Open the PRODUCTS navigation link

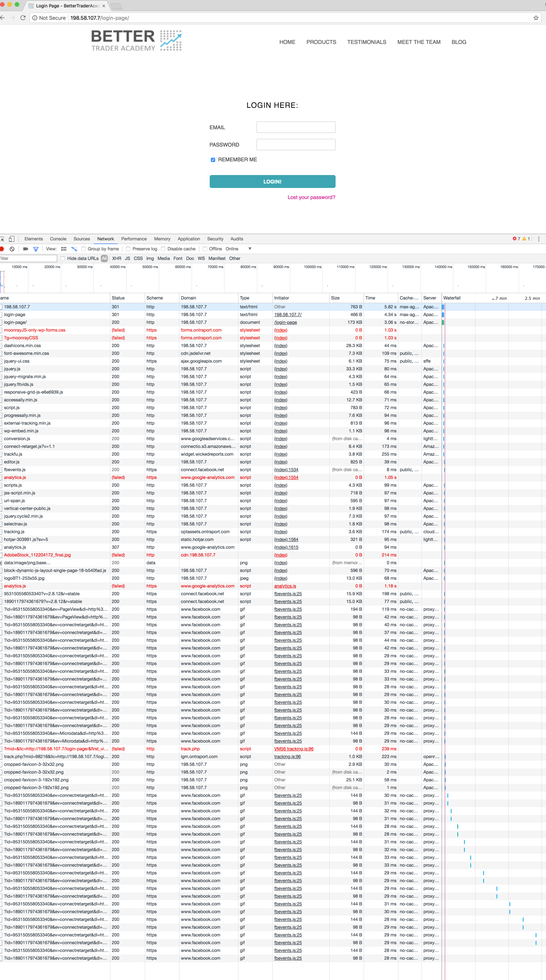click(x=321, y=42)
